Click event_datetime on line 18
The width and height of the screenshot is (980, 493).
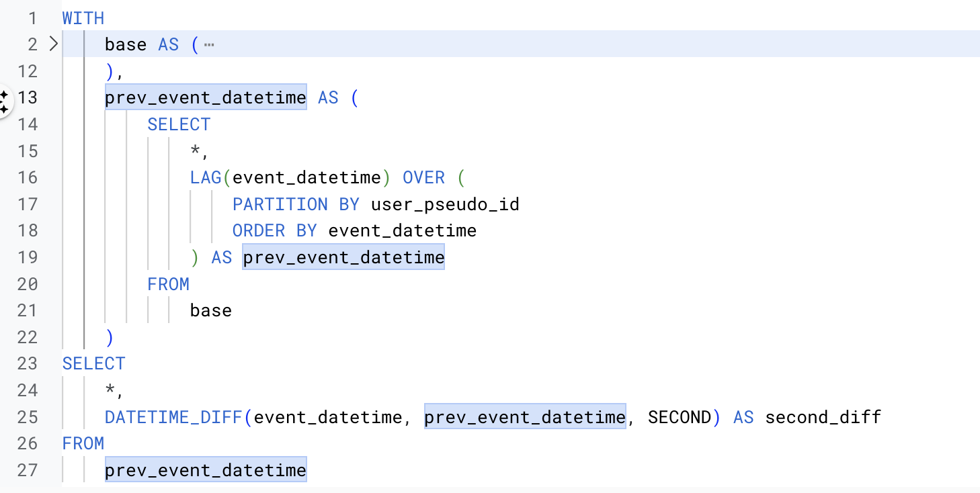[x=403, y=230]
